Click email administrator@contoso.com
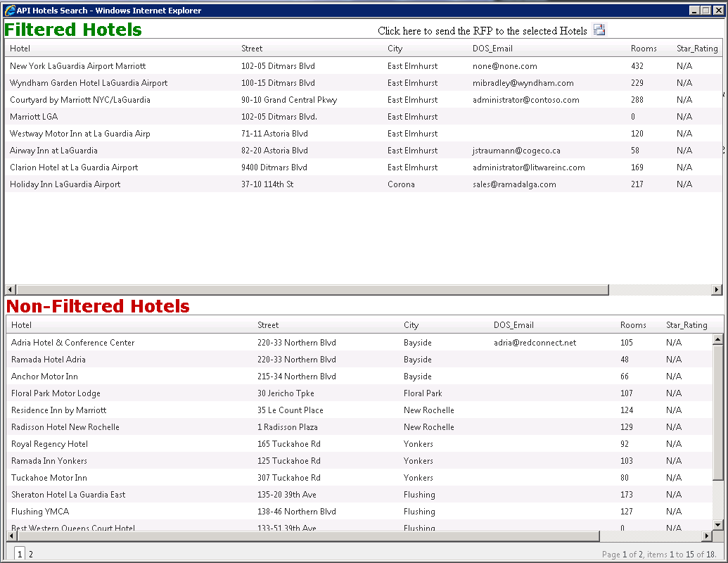 point(525,99)
